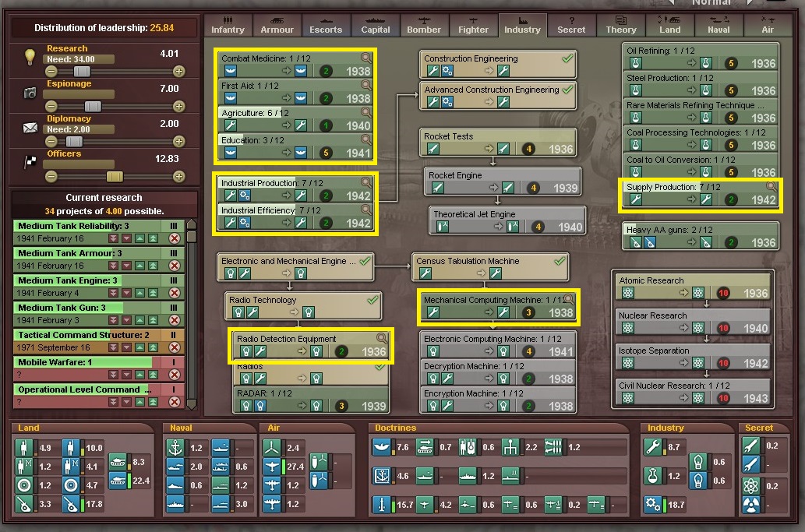The width and height of the screenshot is (805, 532).
Task: Select the Bomber tab
Action: pos(424,25)
